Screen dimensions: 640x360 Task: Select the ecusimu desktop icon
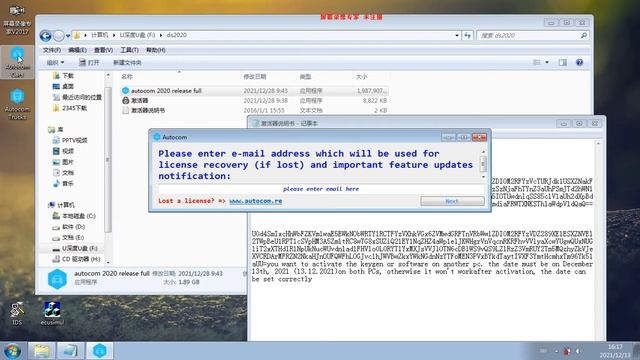(52, 313)
